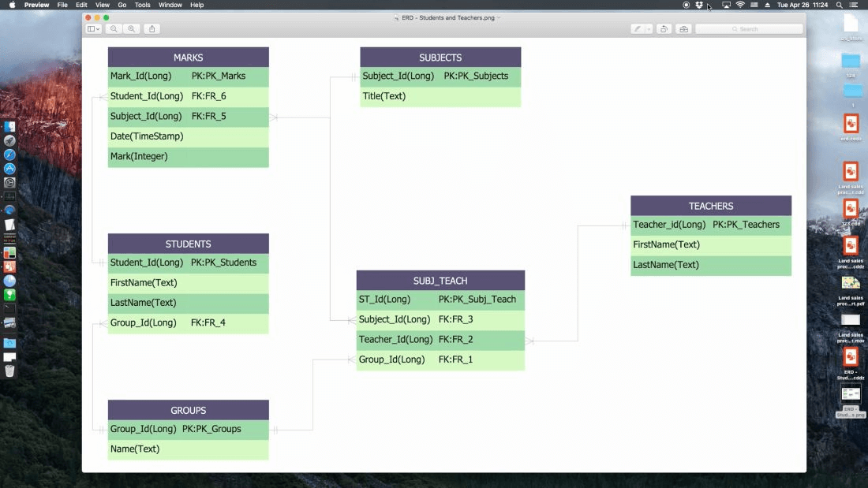Click the Preview application menu
This screenshot has height=488, width=868.
click(x=36, y=5)
